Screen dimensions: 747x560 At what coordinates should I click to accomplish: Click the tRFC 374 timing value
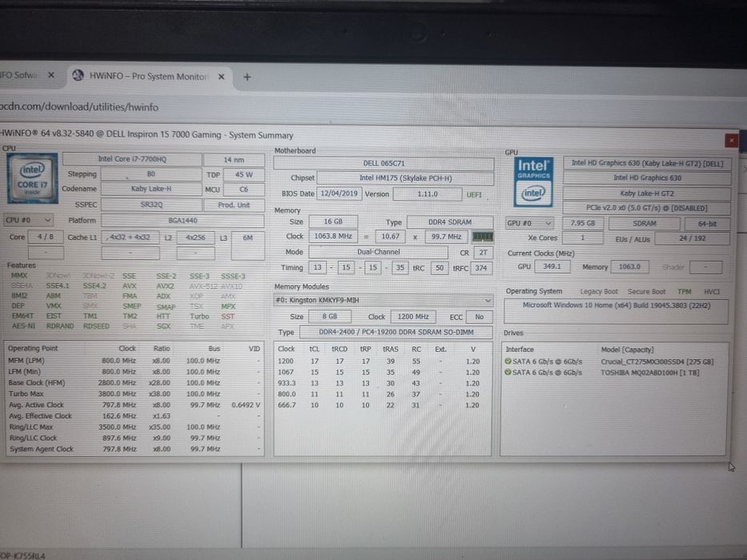[x=481, y=268]
